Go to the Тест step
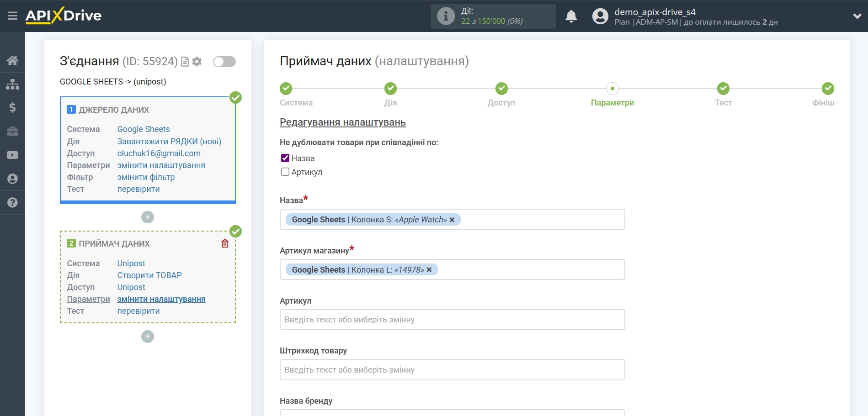The width and height of the screenshot is (868, 416). tap(723, 89)
